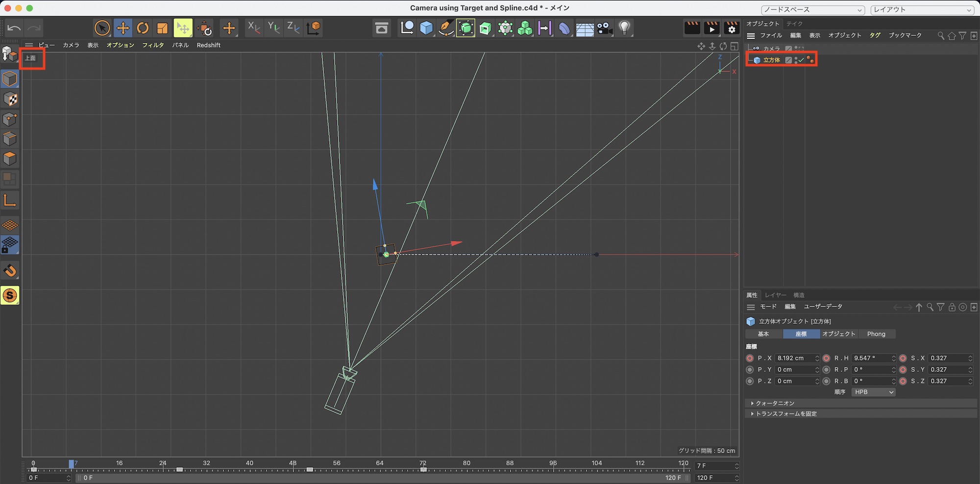980x484 pixels.
Task: Add a Camera object via toolbar icon
Action: pos(605,28)
